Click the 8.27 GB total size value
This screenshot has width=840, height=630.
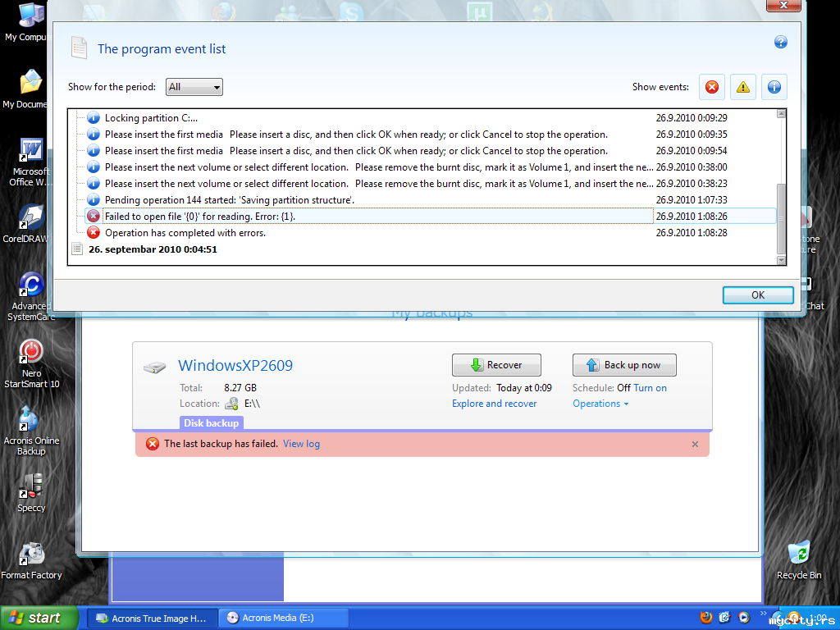240,388
